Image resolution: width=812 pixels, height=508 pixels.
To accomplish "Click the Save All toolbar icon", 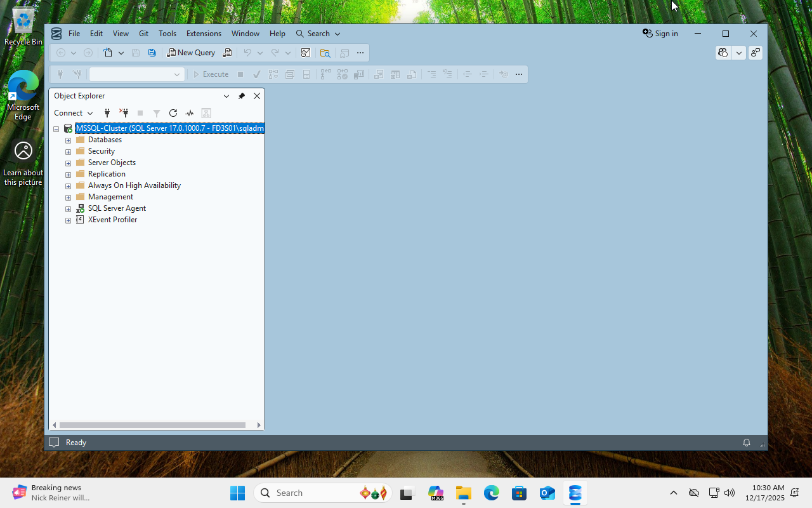I will [x=152, y=53].
